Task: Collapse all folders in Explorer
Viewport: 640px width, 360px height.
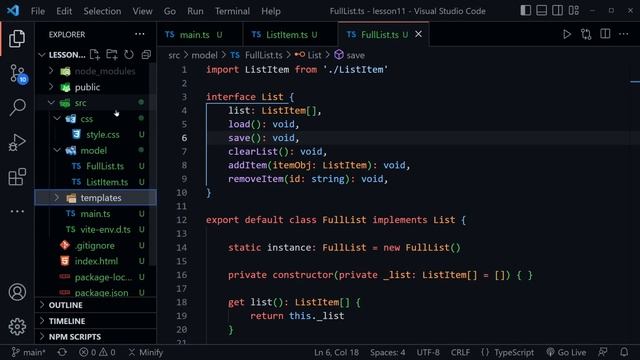Action: point(146,54)
